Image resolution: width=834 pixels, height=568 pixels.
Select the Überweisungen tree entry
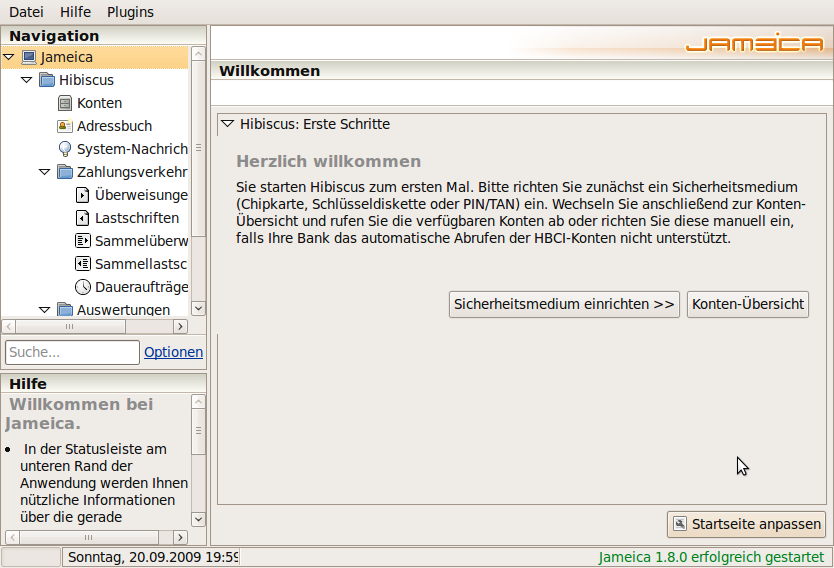[x=141, y=195]
